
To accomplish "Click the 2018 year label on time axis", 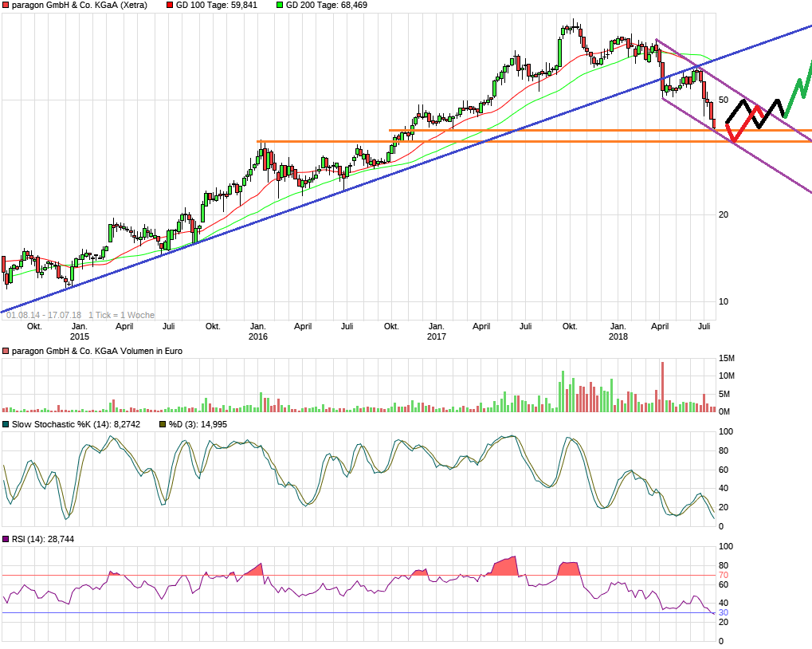I will [618, 336].
